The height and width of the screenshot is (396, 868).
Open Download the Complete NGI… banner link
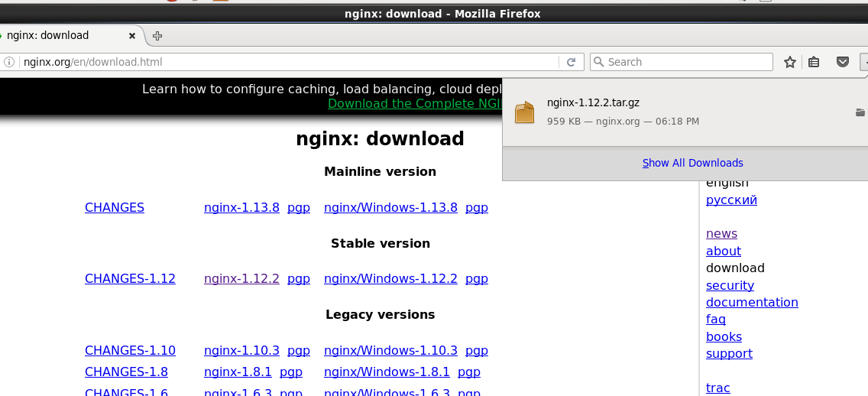pos(415,103)
